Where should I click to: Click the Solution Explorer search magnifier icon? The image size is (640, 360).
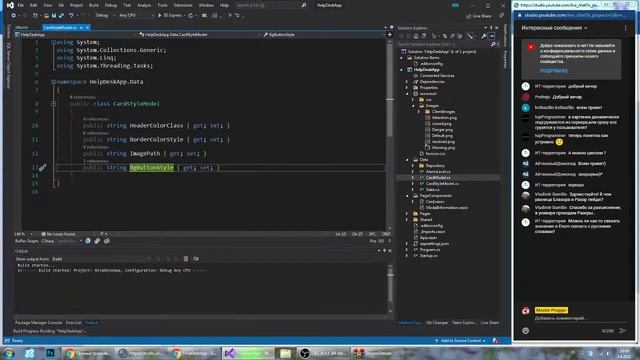click(x=493, y=44)
